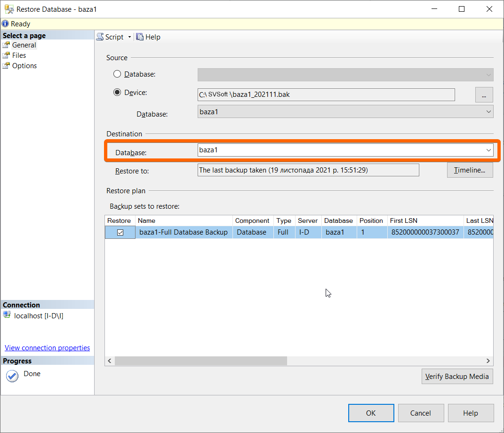Click the Component column header
504x433 pixels.
click(253, 220)
